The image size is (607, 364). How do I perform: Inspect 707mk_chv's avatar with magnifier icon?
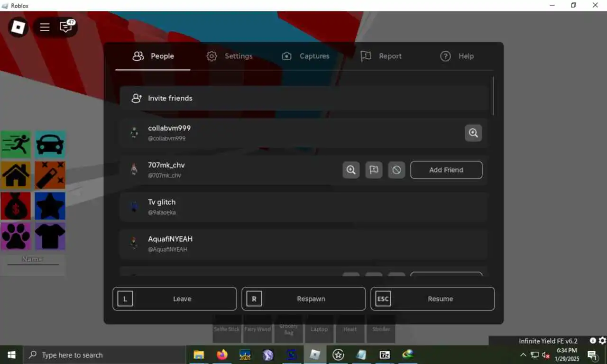351,170
